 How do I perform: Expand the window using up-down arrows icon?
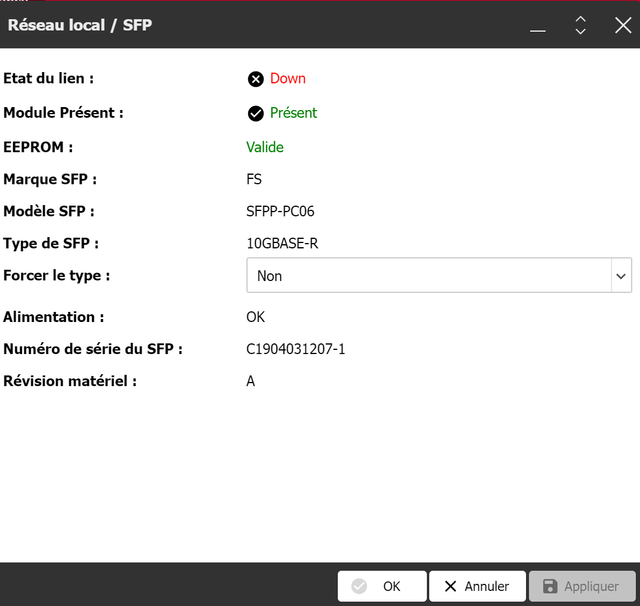point(580,25)
